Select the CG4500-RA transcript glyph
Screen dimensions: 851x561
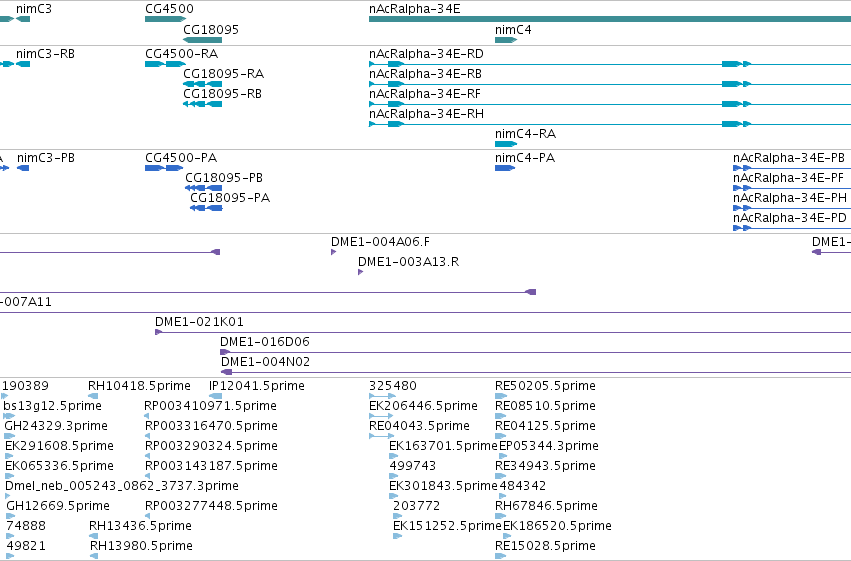coord(166,64)
